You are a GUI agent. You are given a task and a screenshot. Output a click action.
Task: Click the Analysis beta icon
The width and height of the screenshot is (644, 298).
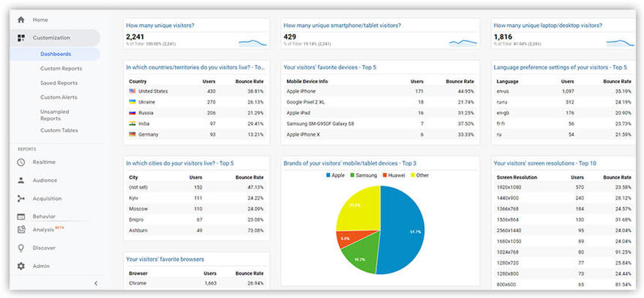21,230
